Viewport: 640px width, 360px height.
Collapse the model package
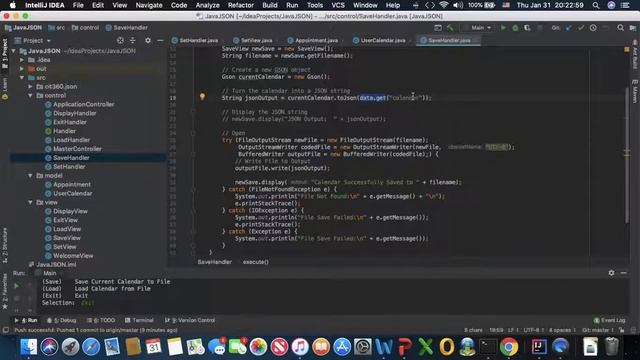pos(30,176)
